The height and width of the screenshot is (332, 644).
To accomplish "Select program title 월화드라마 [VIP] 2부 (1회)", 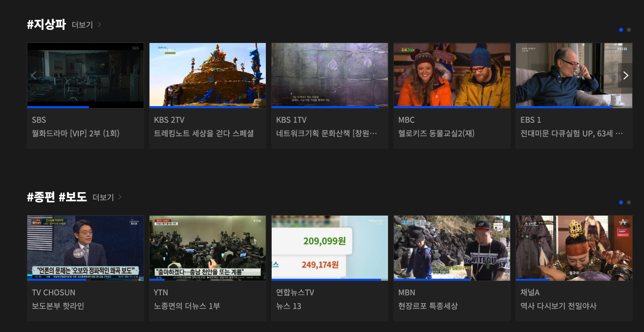I will 76,133.
